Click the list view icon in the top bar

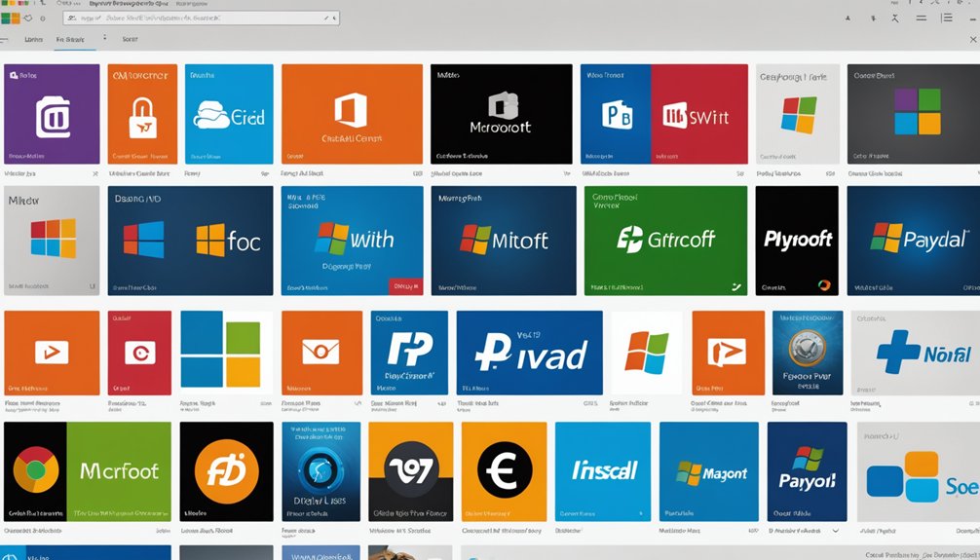[948, 18]
